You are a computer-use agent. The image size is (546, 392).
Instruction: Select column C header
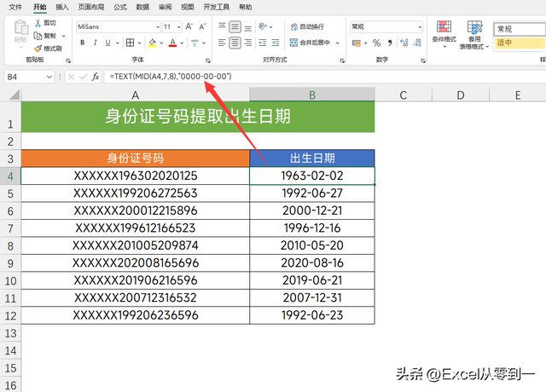(404, 95)
